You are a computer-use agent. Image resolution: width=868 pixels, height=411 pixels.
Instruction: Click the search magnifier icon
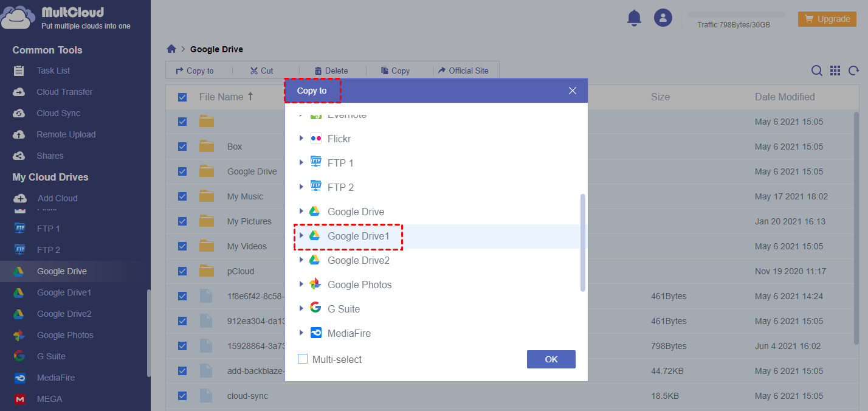click(817, 71)
